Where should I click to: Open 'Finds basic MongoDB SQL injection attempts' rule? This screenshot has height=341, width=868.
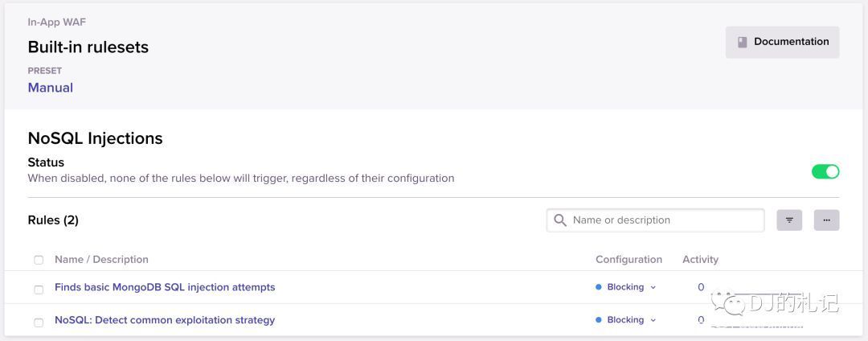165,287
